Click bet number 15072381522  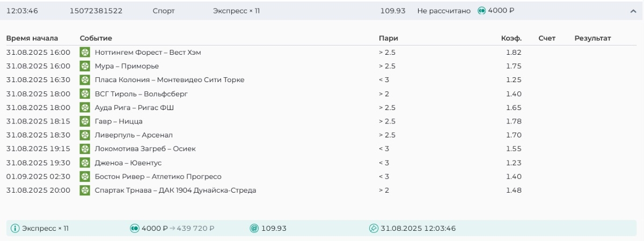[x=96, y=11]
